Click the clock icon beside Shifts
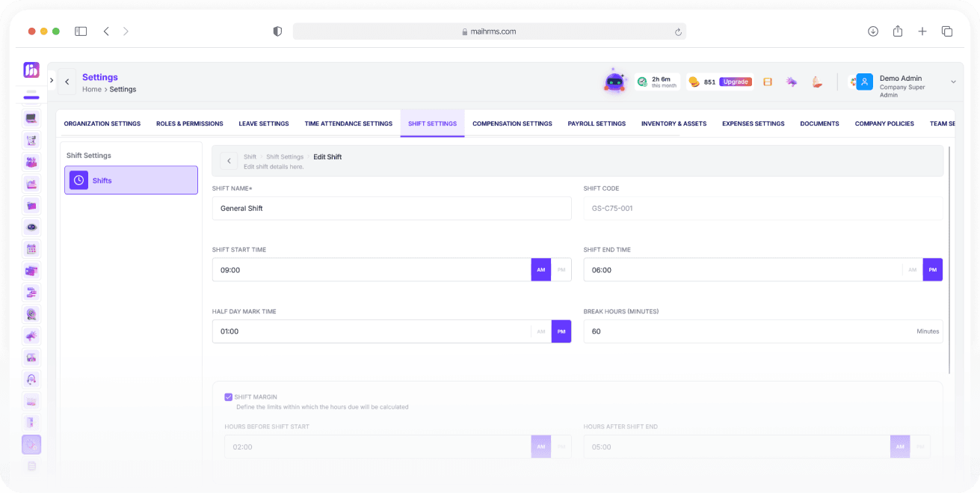This screenshot has height=493, width=980. (78, 180)
